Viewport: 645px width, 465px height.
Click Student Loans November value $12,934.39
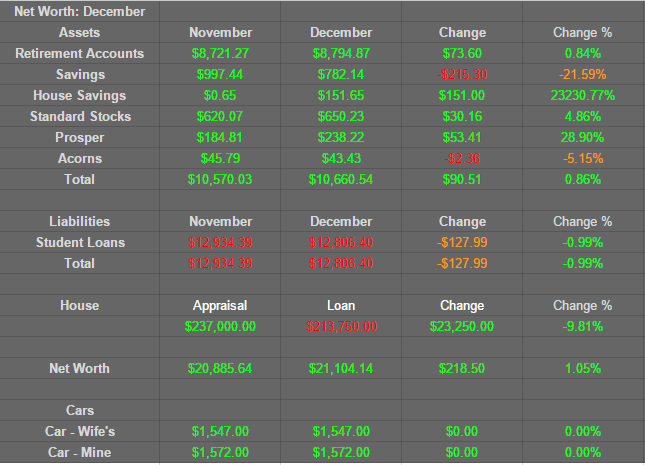coord(220,242)
